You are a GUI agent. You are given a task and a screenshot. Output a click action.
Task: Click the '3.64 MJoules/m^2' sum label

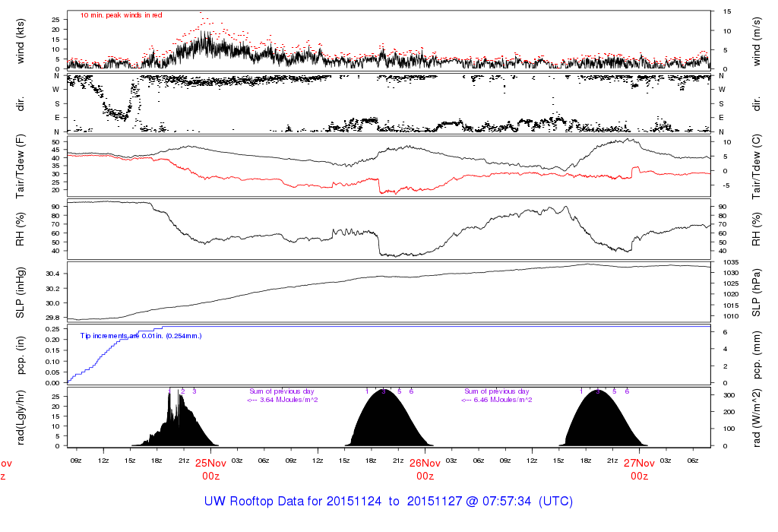pos(289,400)
